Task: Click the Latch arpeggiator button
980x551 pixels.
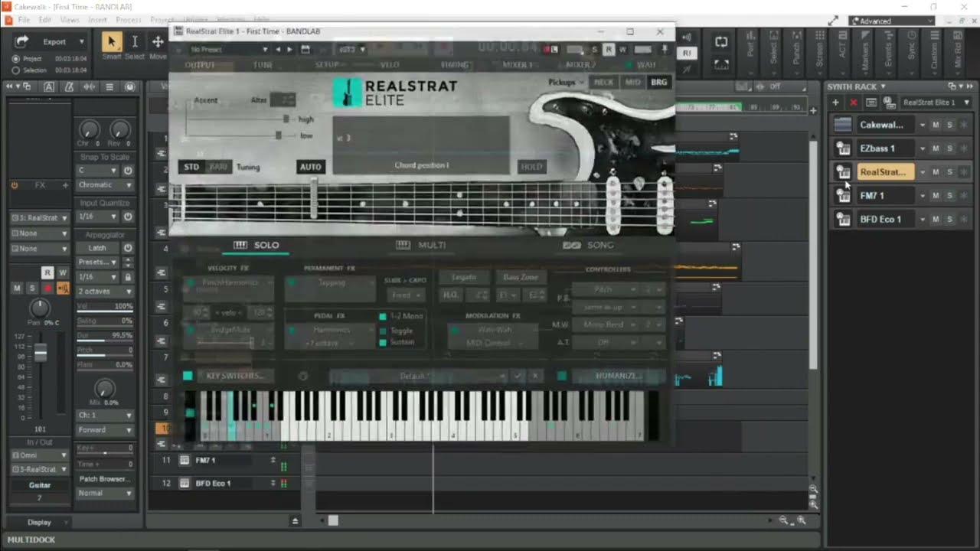Action: click(97, 248)
